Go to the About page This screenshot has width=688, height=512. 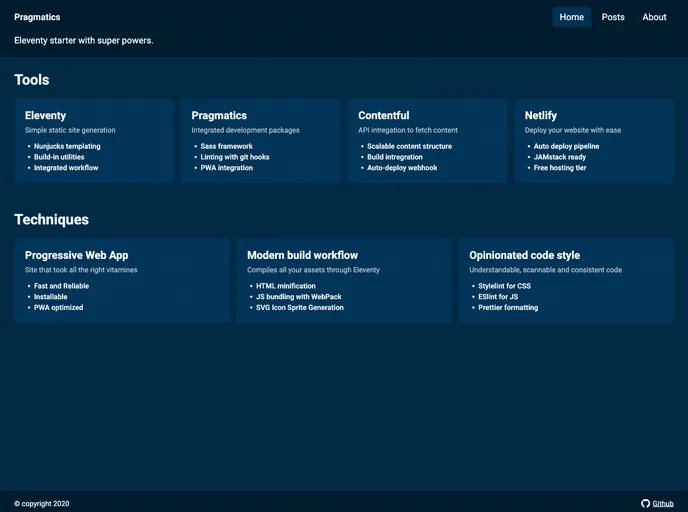tap(654, 17)
